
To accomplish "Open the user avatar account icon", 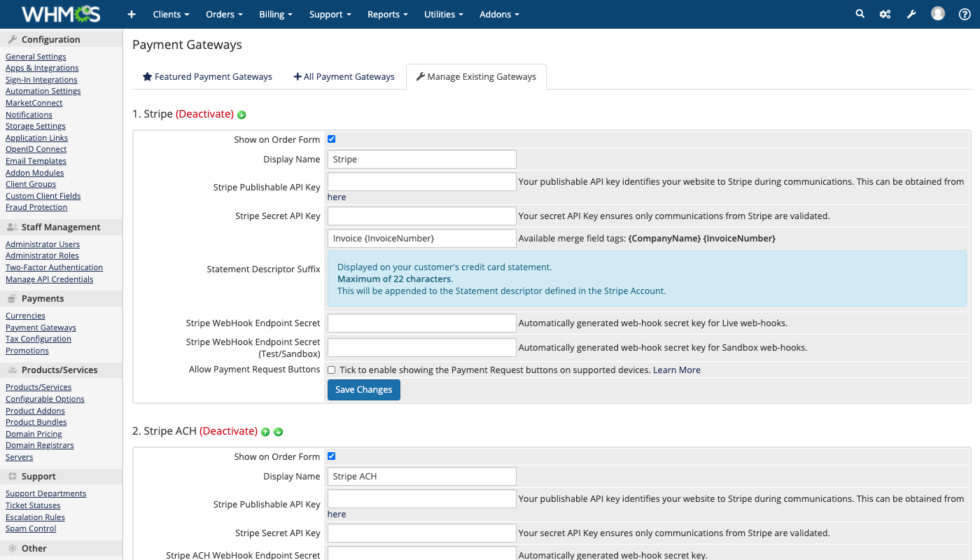I will [938, 14].
